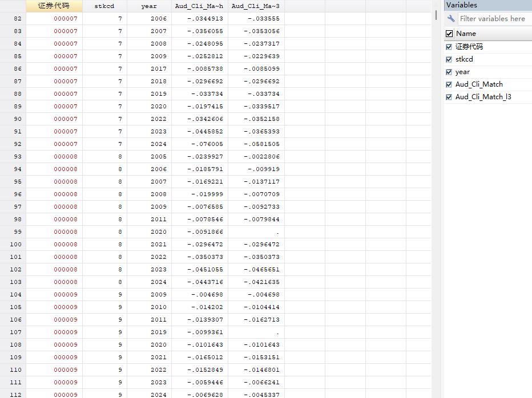Click value -.0099361 in row 107

point(200,332)
